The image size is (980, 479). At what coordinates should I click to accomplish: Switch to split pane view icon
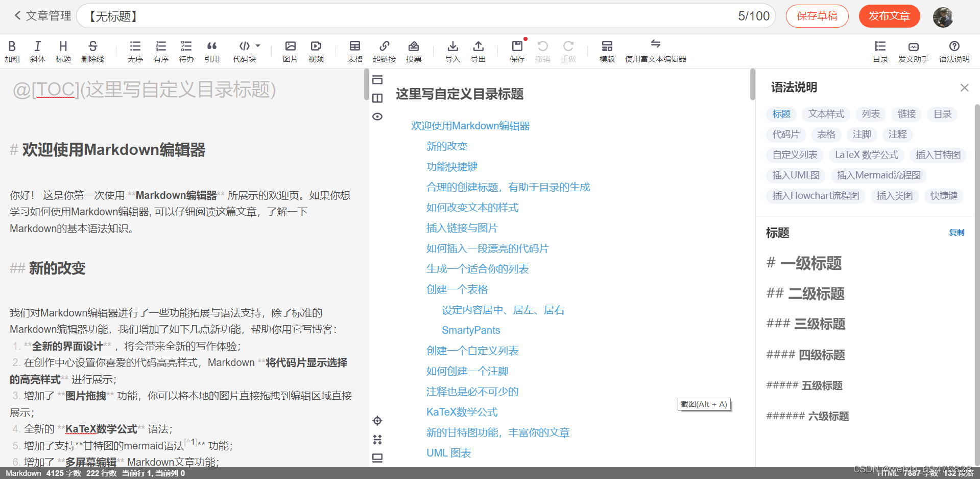(x=377, y=98)
